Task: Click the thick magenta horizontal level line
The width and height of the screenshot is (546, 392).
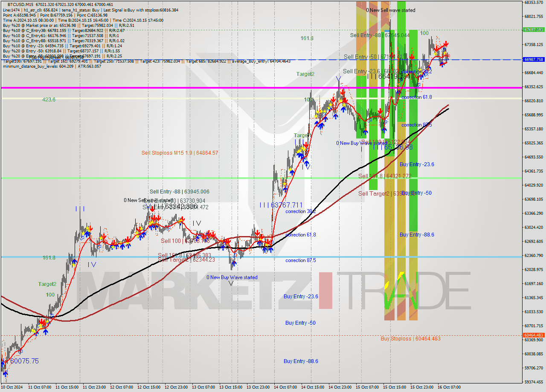Action: click(261, 88)
